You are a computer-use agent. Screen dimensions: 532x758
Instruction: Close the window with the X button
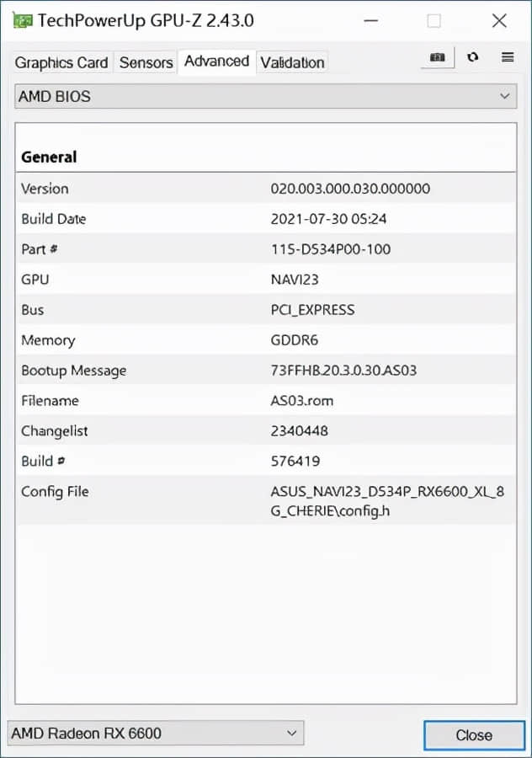(499, 21)
